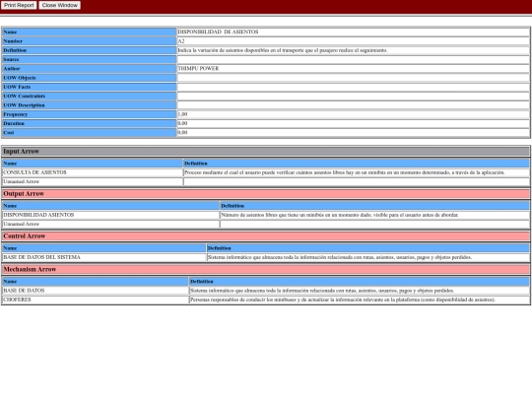Select the Author value THIMPU POWER
This screenshot has width=532, height=399.
click(x=198, y=69)
